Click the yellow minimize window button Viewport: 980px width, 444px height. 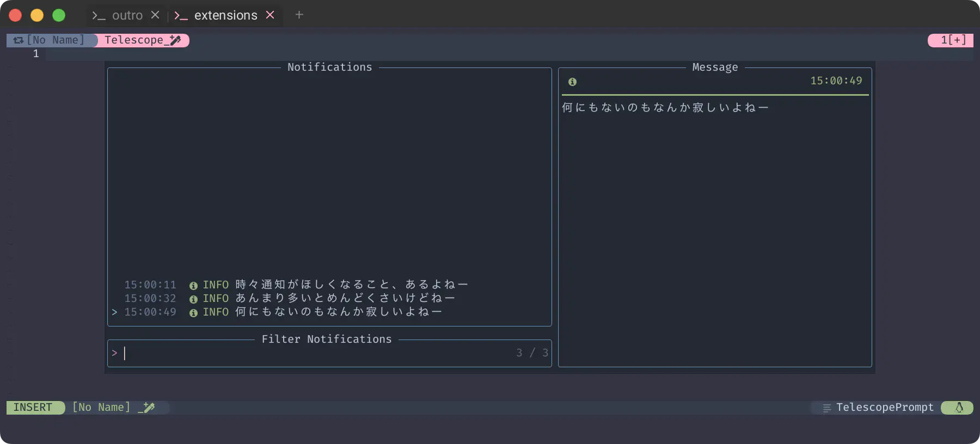point(37,15)
